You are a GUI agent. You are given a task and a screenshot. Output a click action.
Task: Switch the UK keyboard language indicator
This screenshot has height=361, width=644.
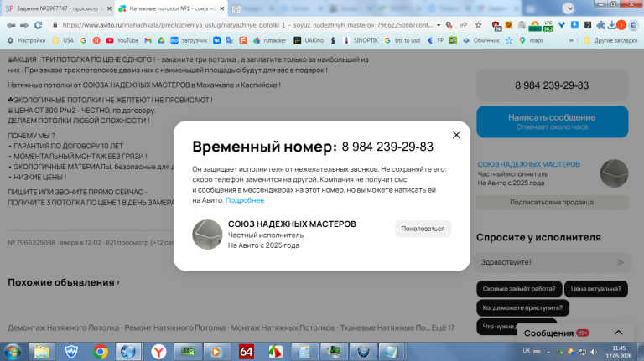[527, 351]
